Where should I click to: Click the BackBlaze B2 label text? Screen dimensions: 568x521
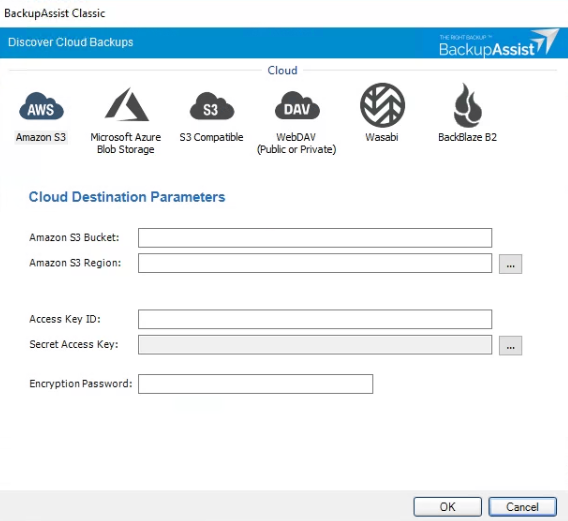pyautogui.click(x=467, y=137)
